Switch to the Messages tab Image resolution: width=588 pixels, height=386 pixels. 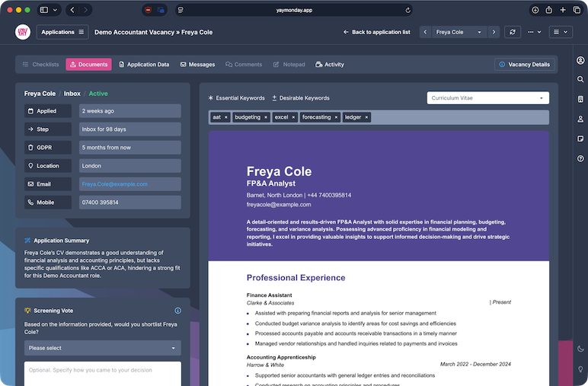[x=197, y=65]
